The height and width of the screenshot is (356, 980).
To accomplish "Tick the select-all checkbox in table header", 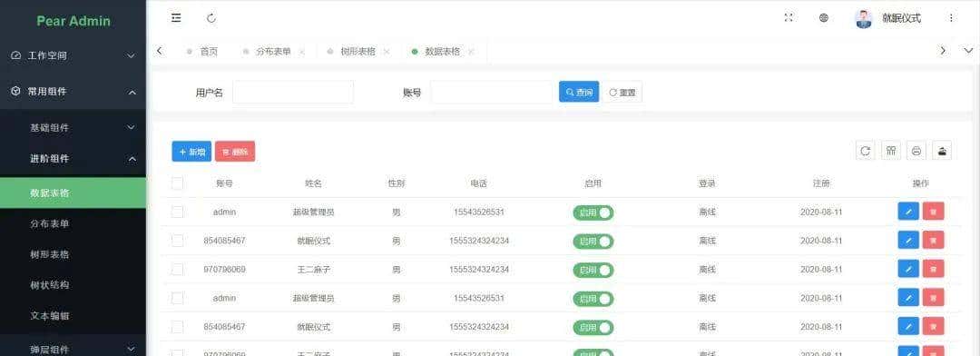I will click(178, 183).
